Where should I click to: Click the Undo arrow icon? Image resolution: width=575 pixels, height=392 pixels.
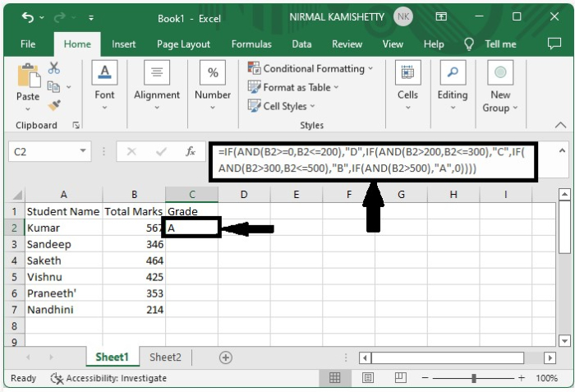point(28,17)
